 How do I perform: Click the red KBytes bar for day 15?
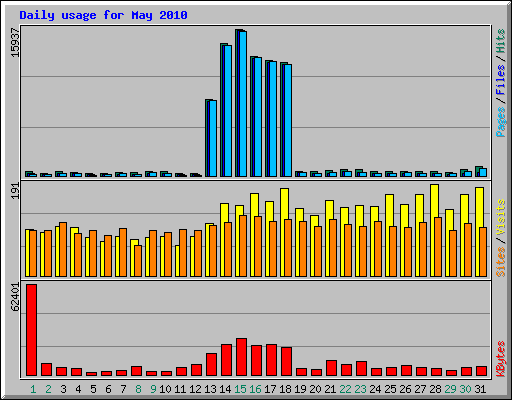(242, 357)
